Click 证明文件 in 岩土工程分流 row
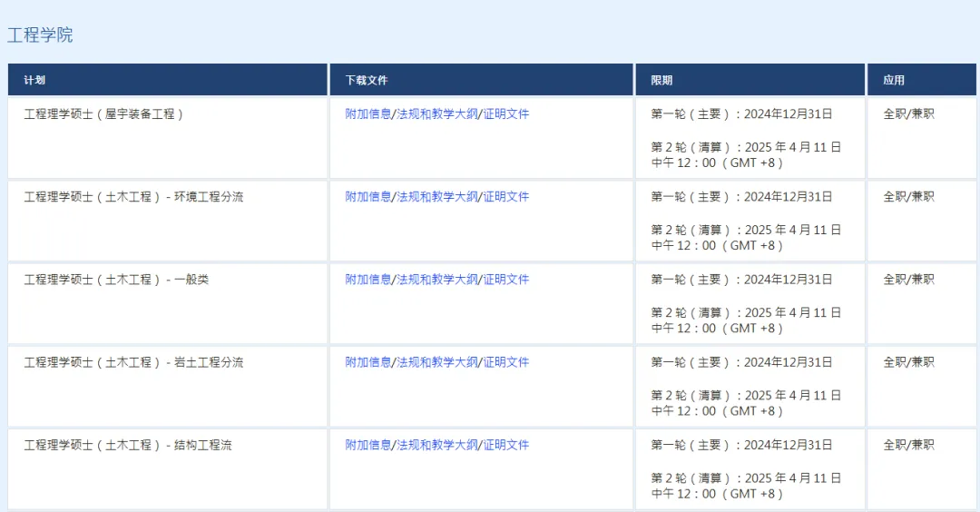This screenshot has height=512, width=980. (506, 362)
